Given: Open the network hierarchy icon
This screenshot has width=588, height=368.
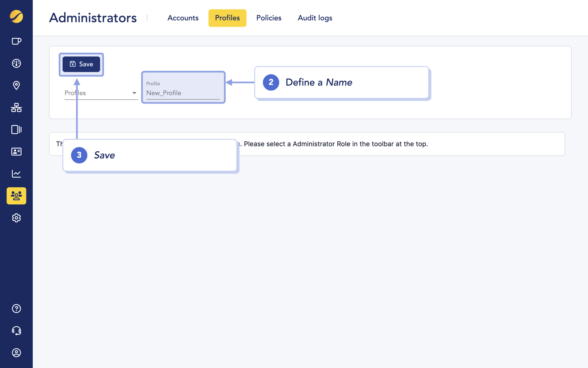Looking at the screenshot, I should [16, 108].
